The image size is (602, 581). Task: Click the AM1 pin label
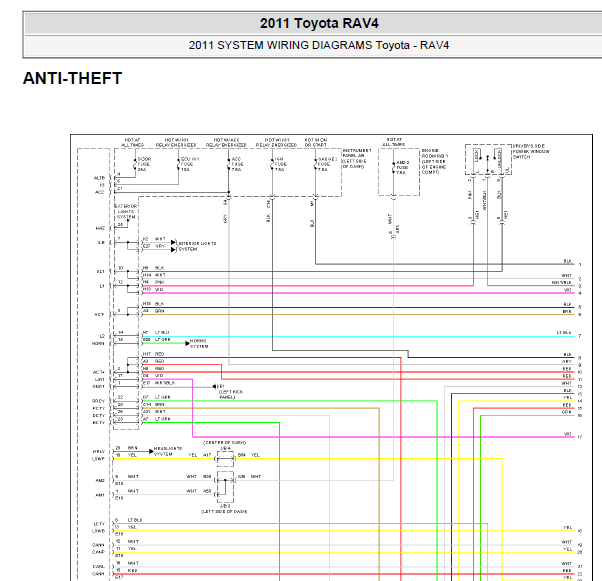[x=100, y=495]
